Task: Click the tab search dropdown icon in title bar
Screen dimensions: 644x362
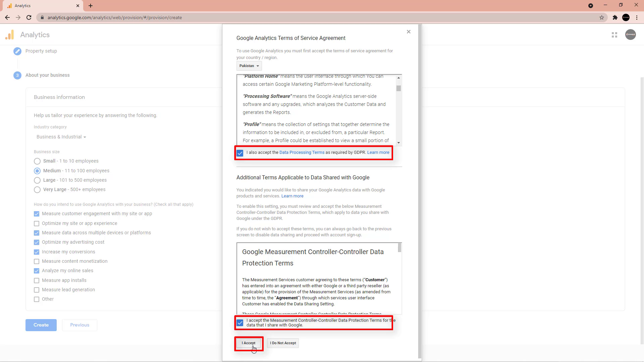Action: tap(591, 6)
